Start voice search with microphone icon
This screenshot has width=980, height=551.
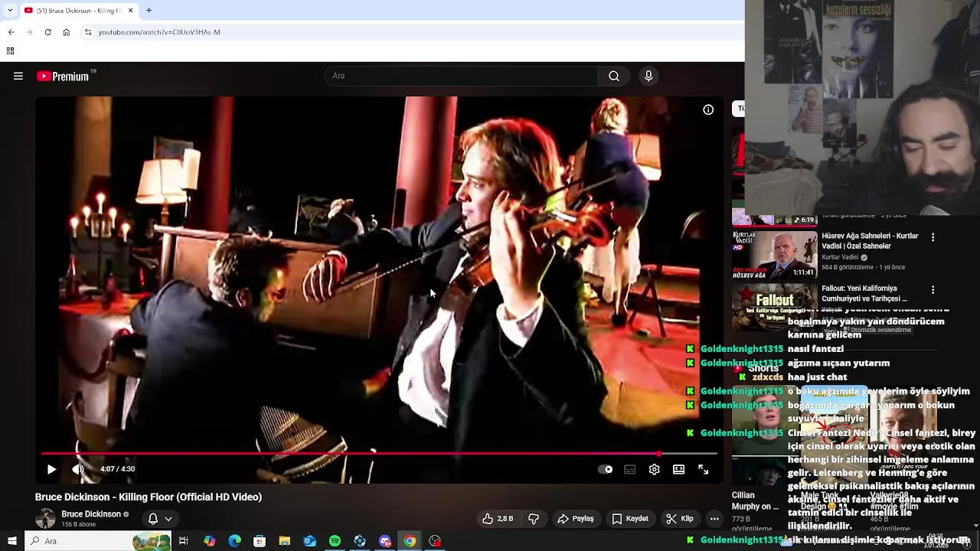pos(648,76)
